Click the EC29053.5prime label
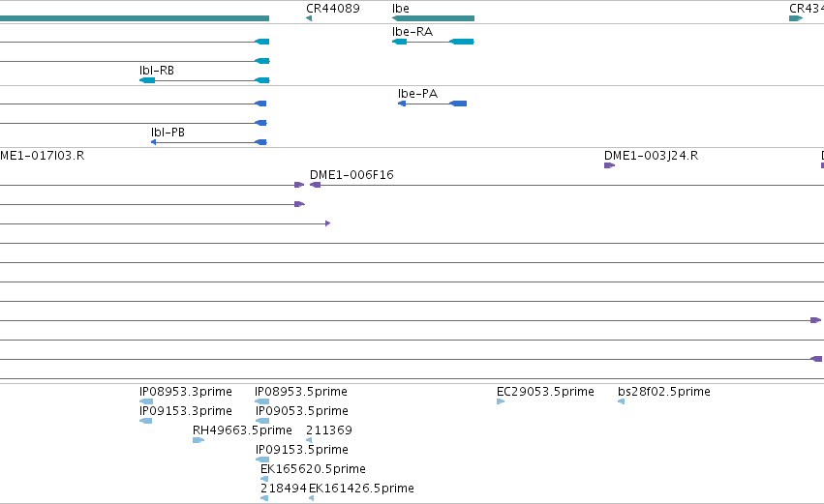This screenshot has width=824, height=504. coord(545,392)
